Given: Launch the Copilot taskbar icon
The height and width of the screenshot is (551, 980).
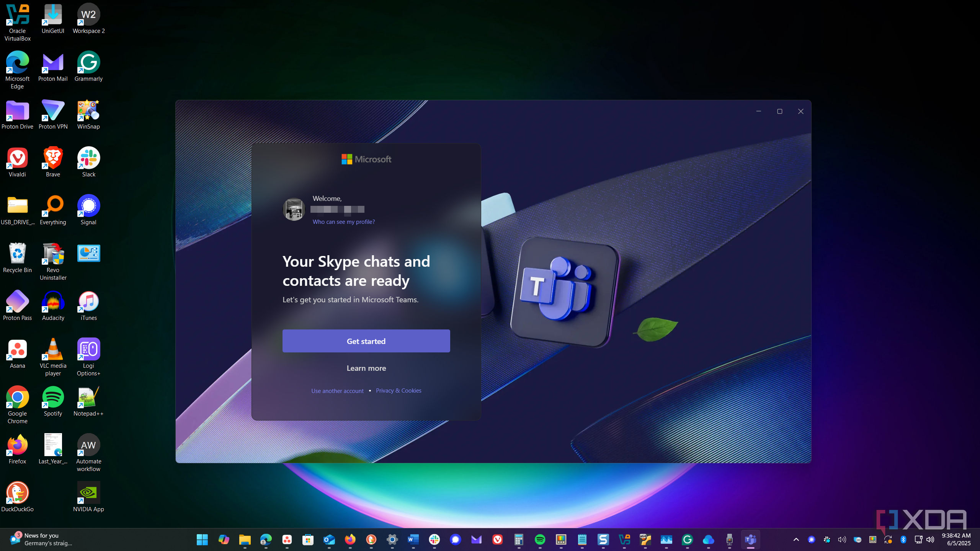Looking at the screenshot, I should pyautogui.click(x=224, y=540).
